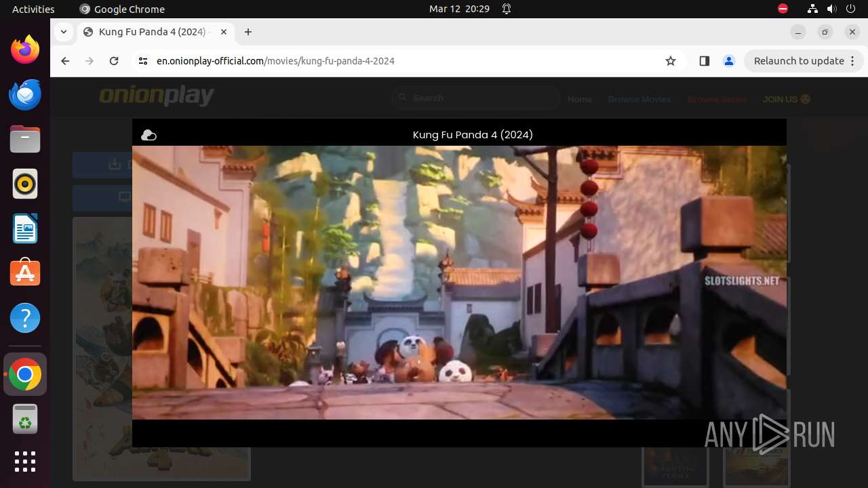Close the Kung Fu Panda 4 tab
Image resolution: width=868 pixels, height=488 pixels.
[x=224, y=32]
